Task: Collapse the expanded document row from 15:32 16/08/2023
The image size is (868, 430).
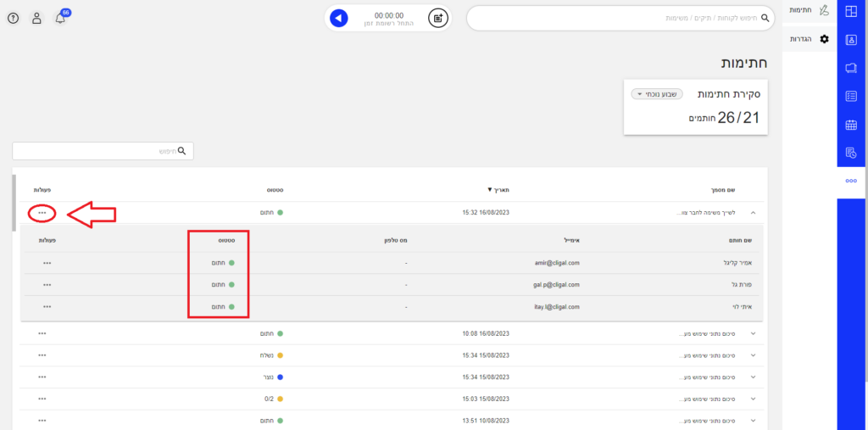Action: [753, 212]
